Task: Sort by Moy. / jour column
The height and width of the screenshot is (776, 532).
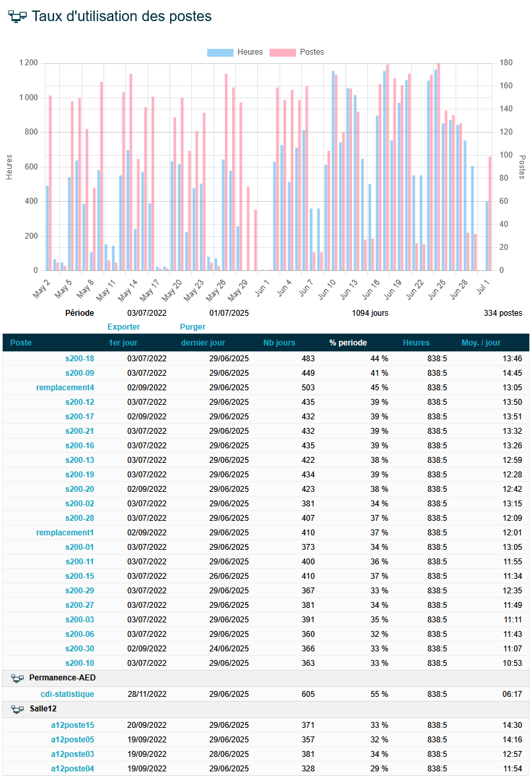Action: coord(481,343)
